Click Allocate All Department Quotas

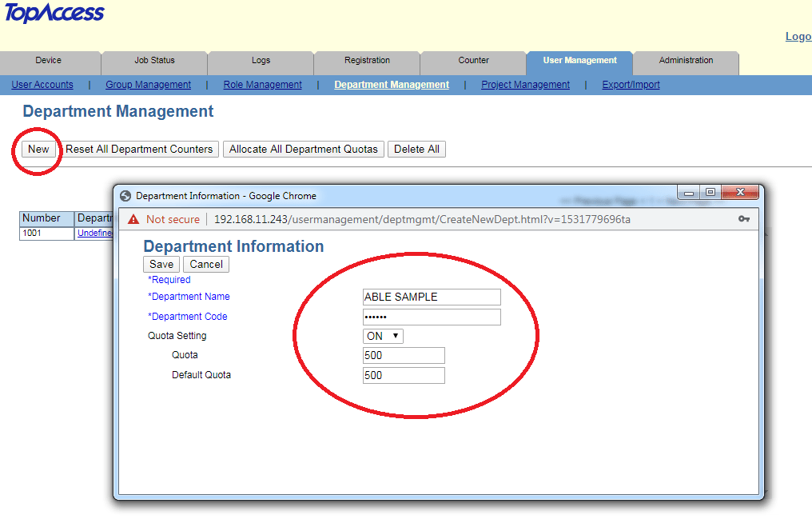click(x=303, y=149)
